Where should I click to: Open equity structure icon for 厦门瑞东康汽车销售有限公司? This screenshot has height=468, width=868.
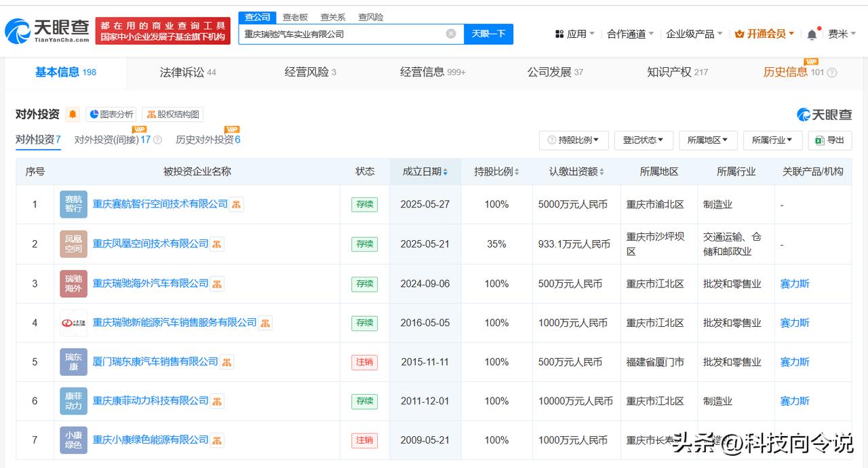click(226, 362)
